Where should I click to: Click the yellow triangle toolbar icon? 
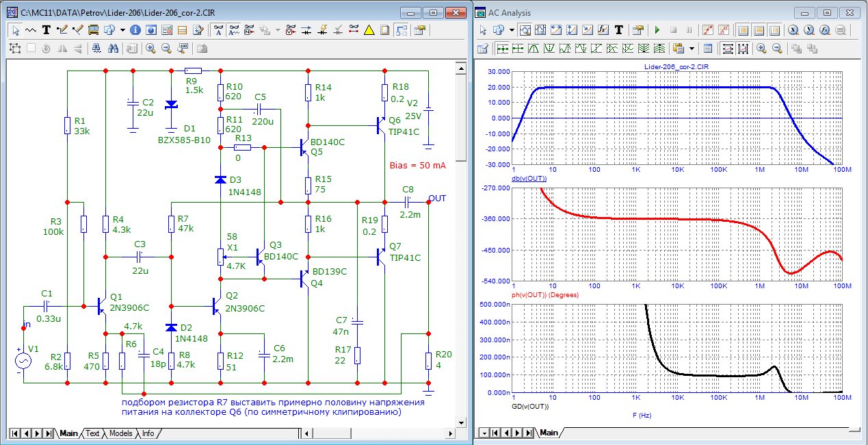tap(369, 29)
